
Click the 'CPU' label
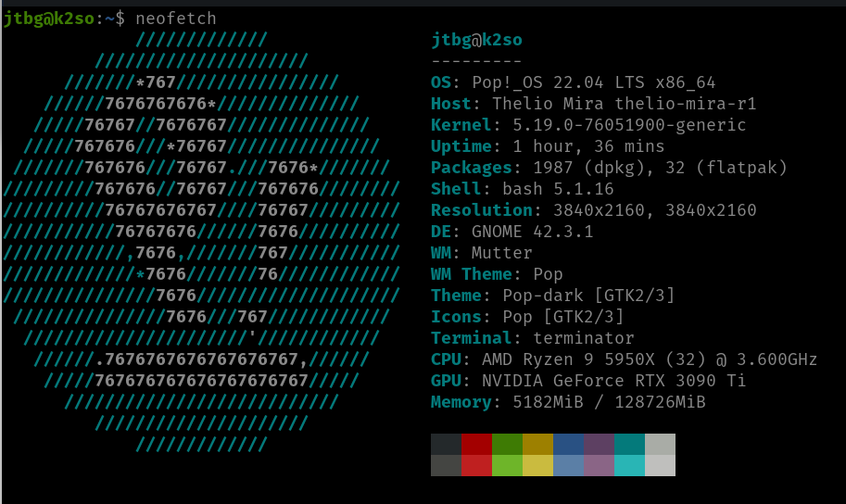pyautogui.click(x=447, y=359)
